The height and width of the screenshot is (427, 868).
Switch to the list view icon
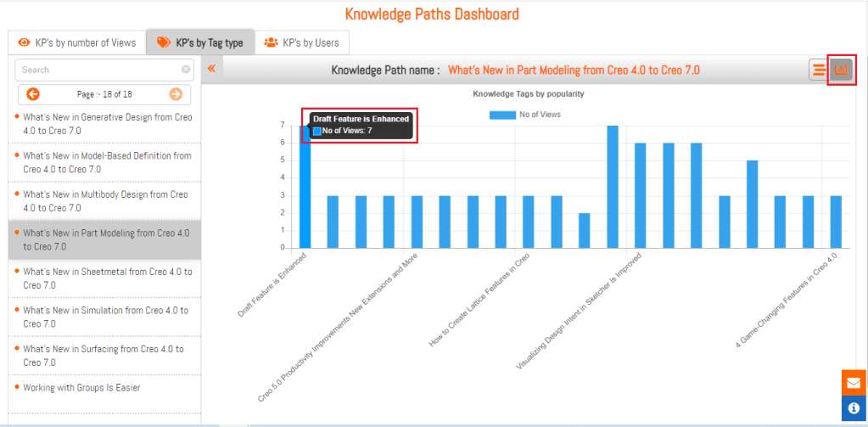[x=819, y=70]
